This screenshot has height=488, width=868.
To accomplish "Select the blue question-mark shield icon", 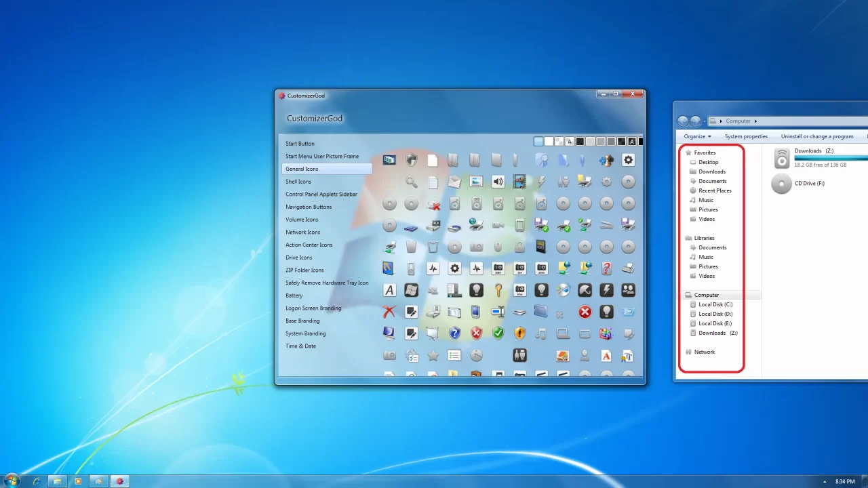I will pos(455,333).
